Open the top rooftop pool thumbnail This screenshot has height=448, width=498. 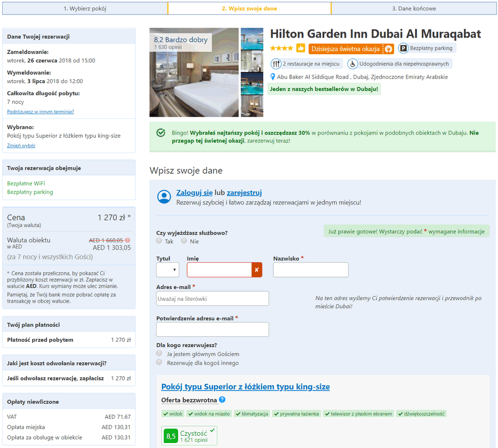click(x=252, y=39)
